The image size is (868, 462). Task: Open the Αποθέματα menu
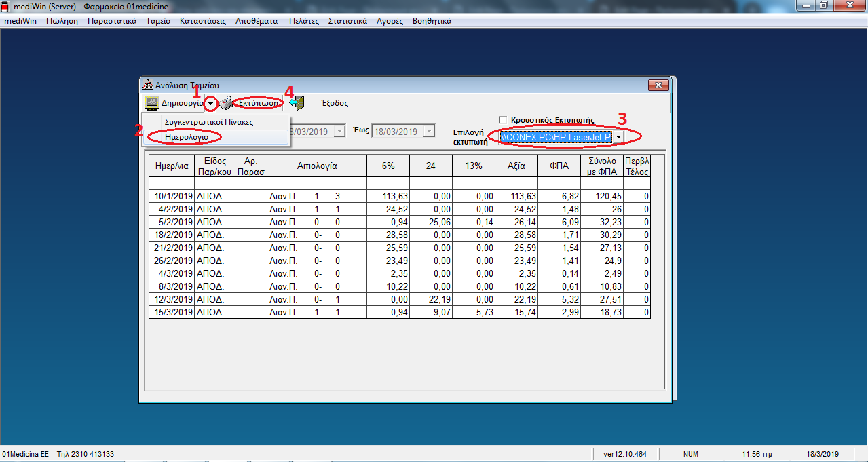[257, 21]
